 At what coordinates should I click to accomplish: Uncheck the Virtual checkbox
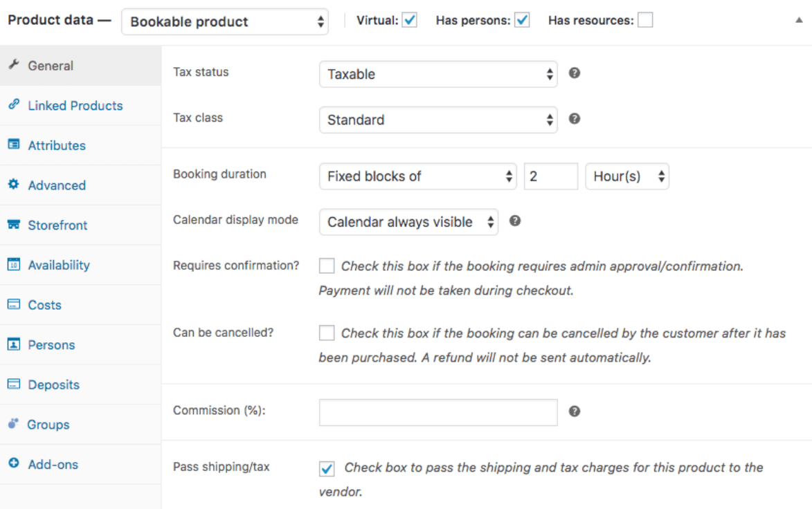409,21
